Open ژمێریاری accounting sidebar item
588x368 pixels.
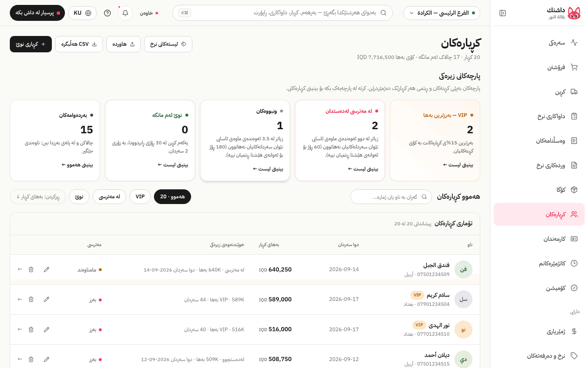(539, 331)
